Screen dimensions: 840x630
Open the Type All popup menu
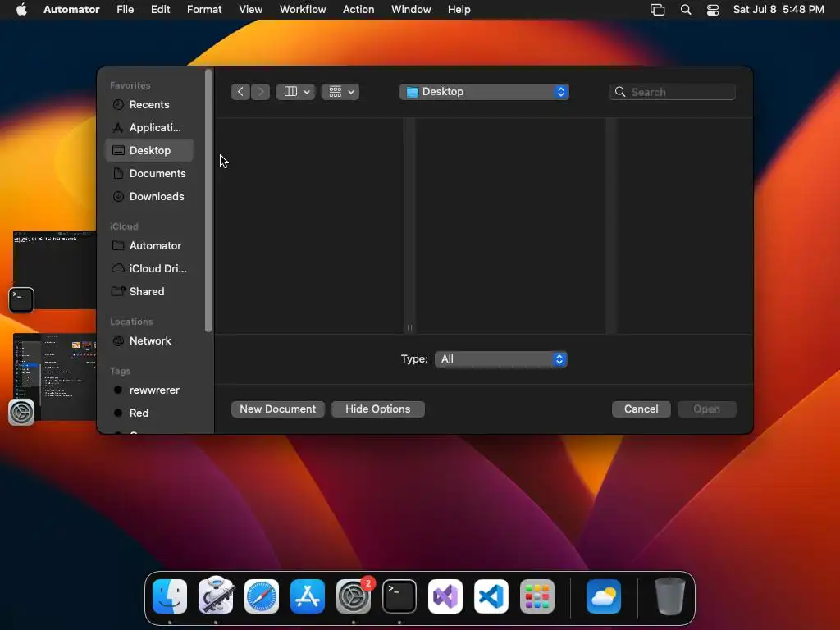coord(501,359)
